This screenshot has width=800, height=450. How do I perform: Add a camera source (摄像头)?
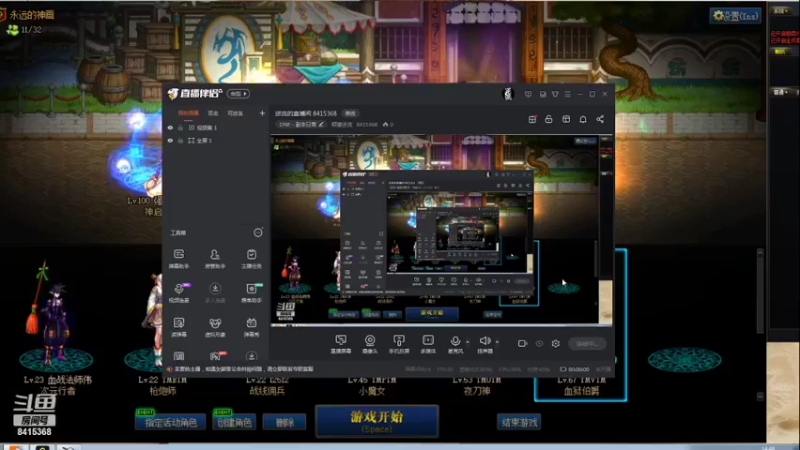[369, 344]
